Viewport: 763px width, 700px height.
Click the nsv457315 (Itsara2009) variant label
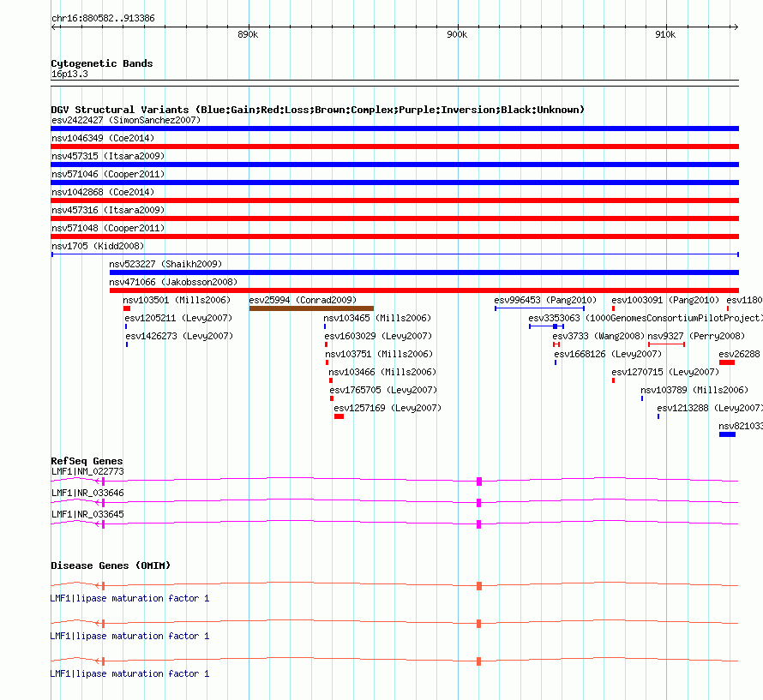point(108,156)
